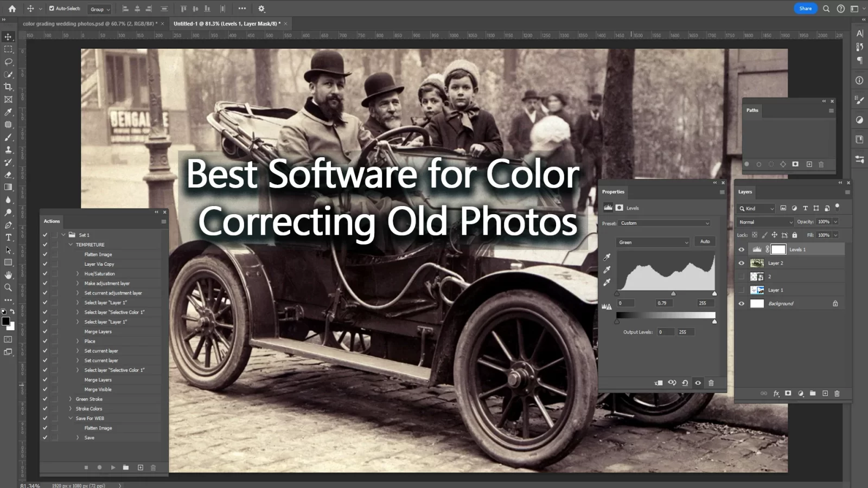Create new action in the Actions panel
The height and width of the screenshot is (488, 868).
(x=140, y=467)
